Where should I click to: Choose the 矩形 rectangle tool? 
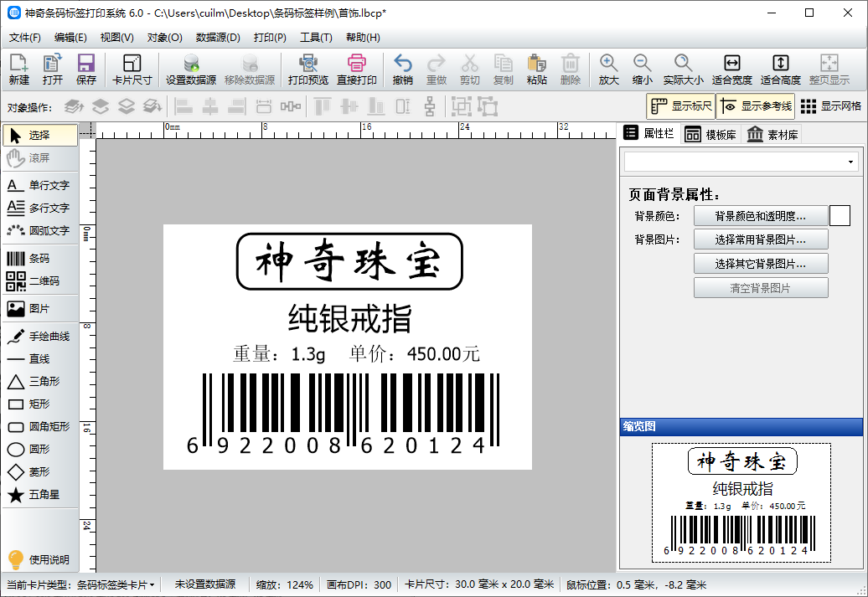tap(39, 404)
